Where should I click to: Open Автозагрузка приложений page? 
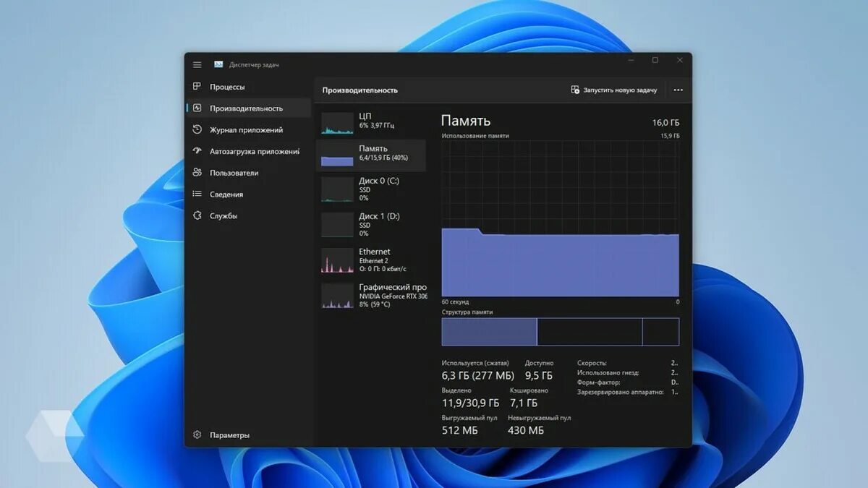[x=248, y=151]
